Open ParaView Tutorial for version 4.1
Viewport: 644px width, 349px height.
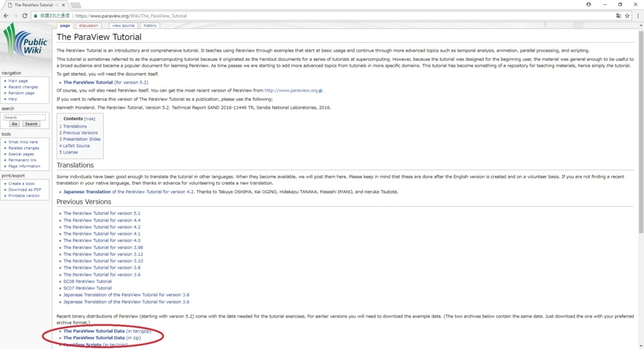point(101,234)
